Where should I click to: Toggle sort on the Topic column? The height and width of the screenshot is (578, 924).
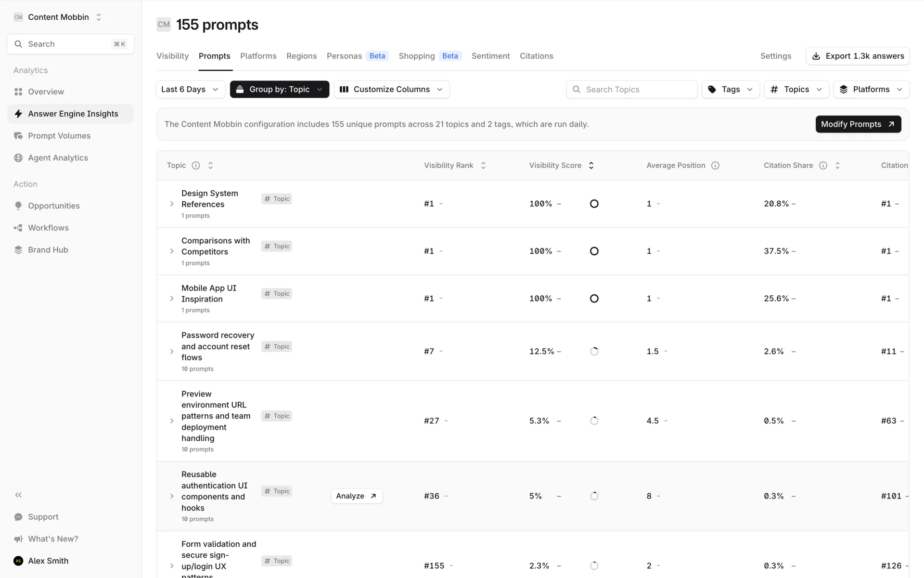point(210,166)
